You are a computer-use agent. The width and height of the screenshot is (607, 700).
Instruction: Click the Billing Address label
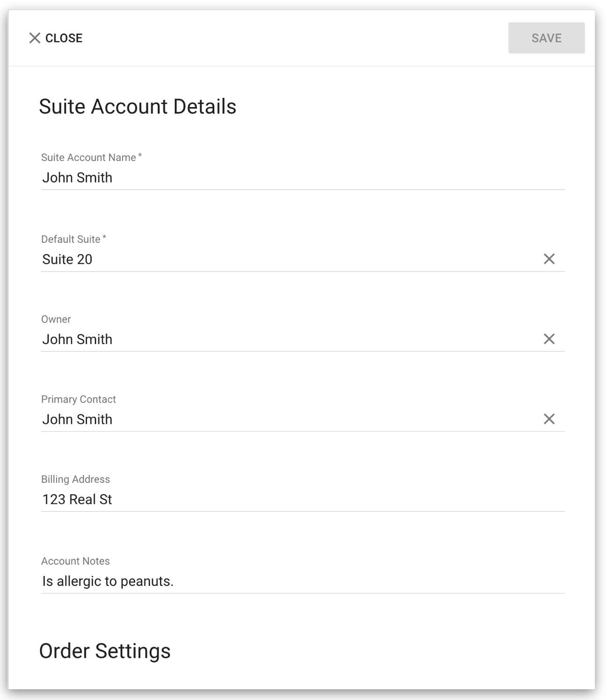[x=75, y=479]
